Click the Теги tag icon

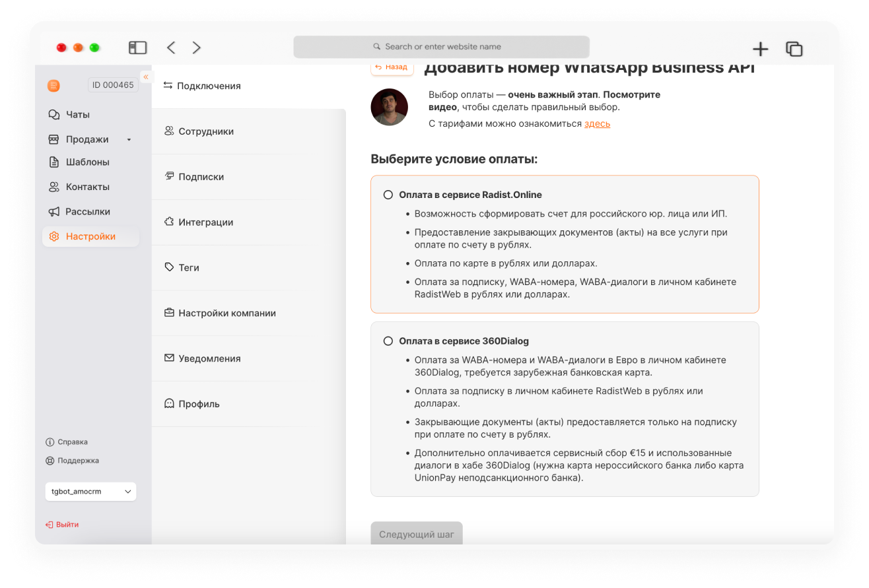(169, 267)
